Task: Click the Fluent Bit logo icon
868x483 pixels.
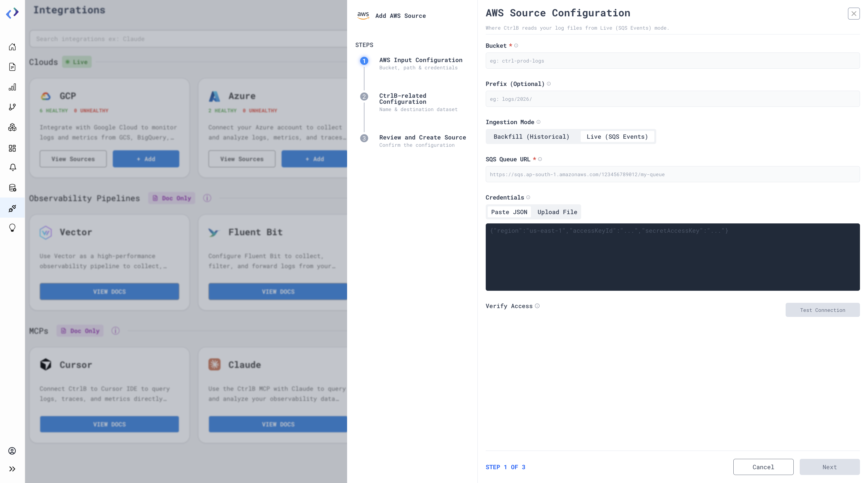Action: pos(214,232)
